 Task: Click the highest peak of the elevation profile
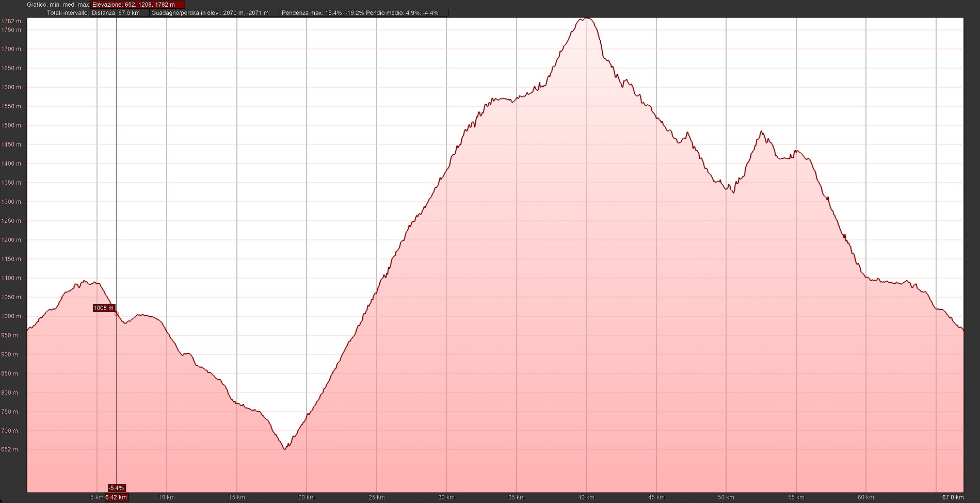click(586, 19)
